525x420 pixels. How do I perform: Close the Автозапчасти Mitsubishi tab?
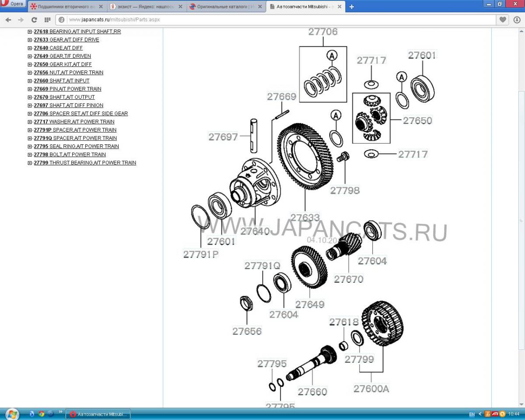[339, 7]
